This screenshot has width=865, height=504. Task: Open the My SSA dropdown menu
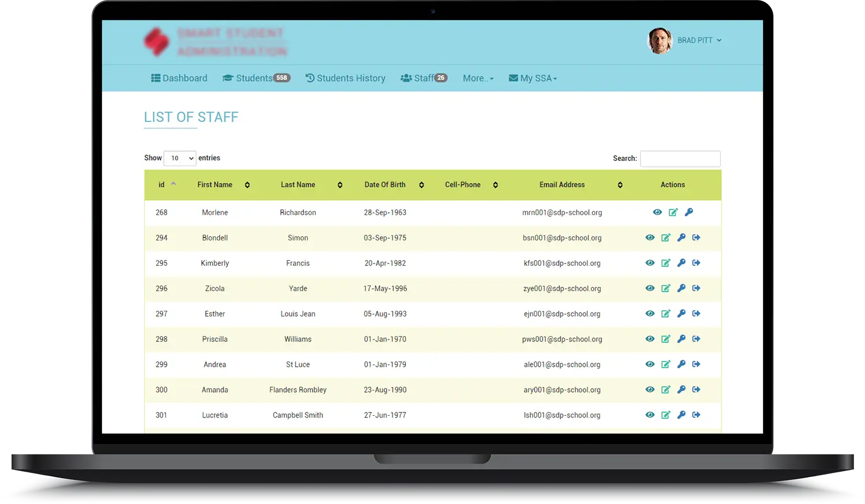coord(533,78)
